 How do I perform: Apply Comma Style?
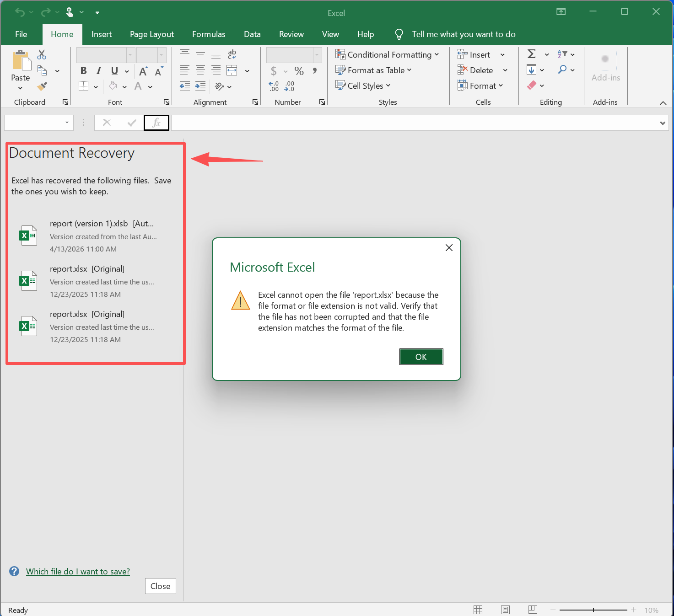315,70
